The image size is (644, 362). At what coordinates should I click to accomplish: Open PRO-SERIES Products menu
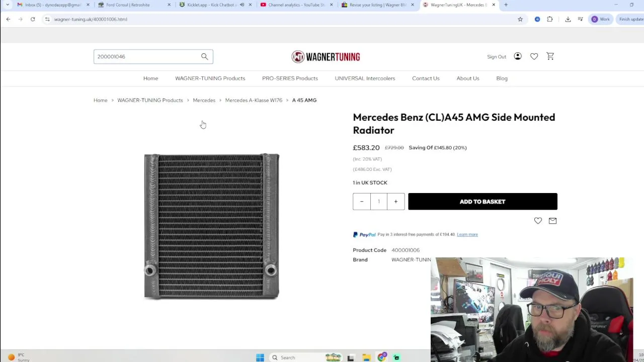coord(290,78)
